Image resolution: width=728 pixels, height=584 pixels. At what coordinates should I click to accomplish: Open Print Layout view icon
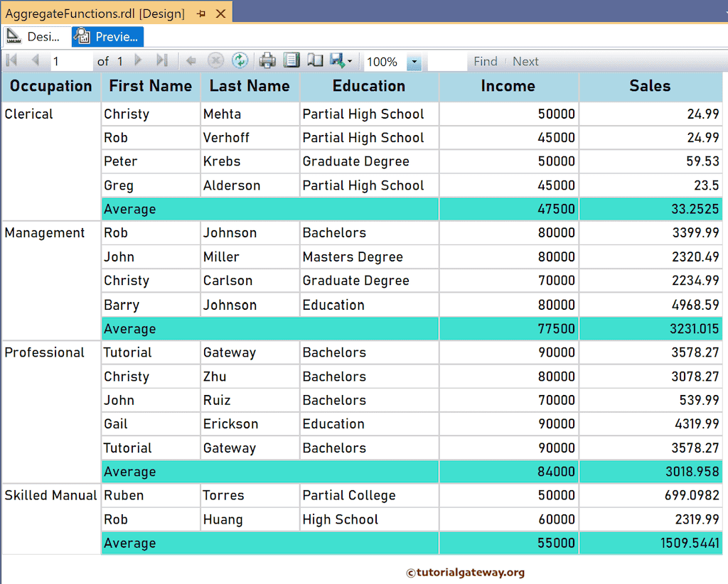[x=291, y=60]
